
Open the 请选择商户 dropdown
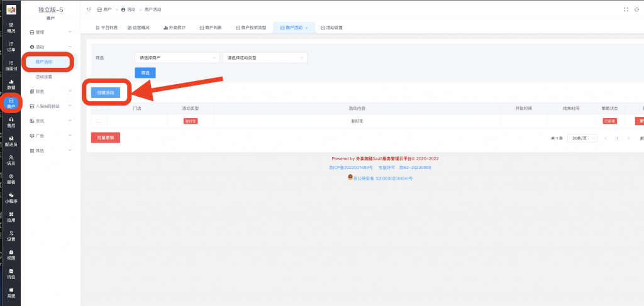(x=177, y=58)
